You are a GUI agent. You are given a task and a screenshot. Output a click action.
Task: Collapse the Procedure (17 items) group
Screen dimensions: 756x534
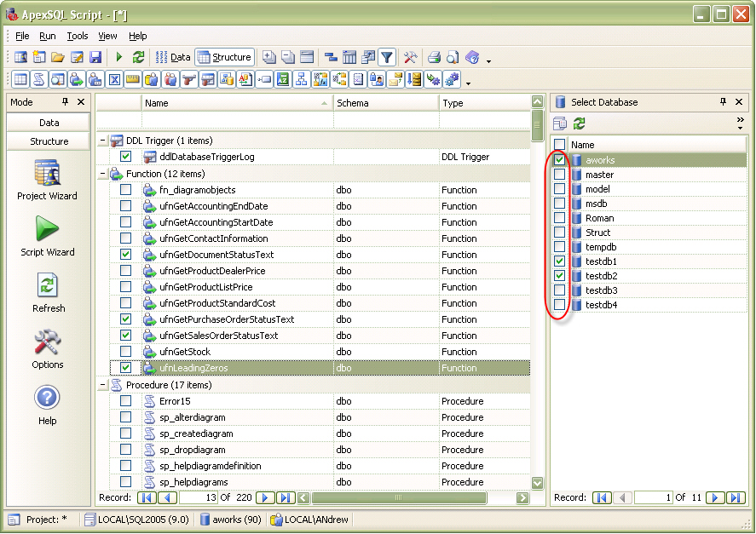point(102,385)
